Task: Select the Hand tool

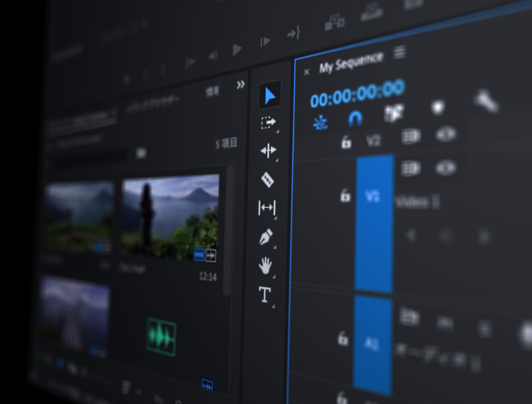Action: coord(265,266)
